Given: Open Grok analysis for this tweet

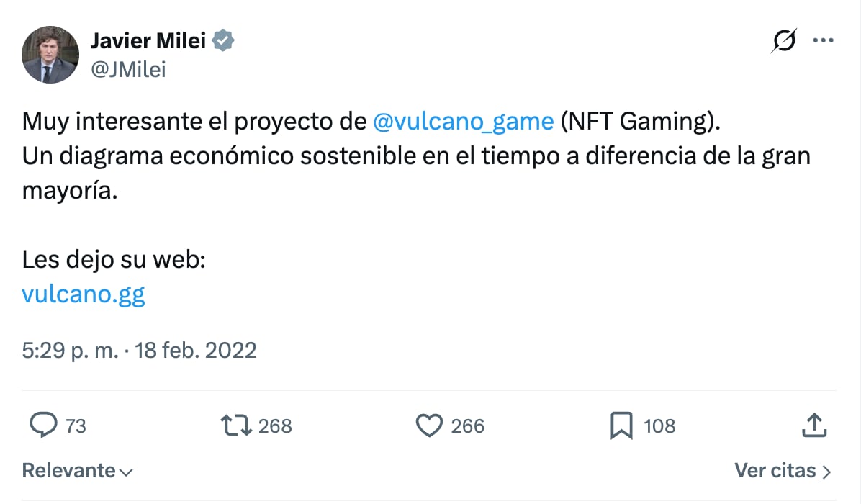Looking at the screenshot, I should coord(785,41).
